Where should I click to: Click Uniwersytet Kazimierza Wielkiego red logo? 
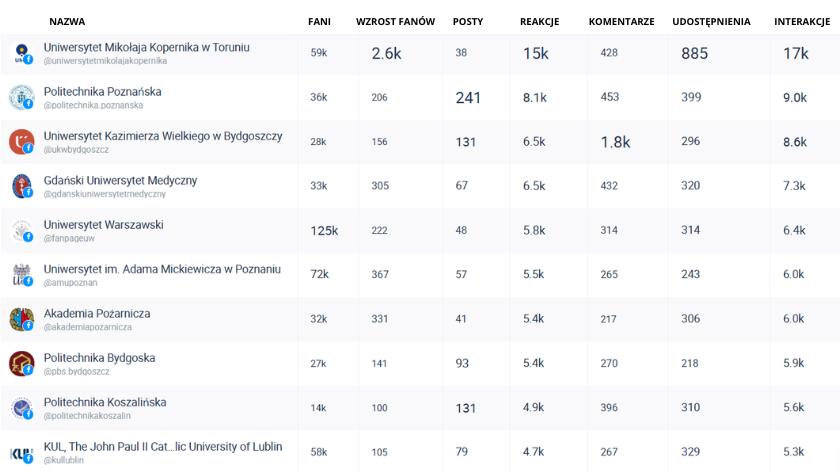(21, 142)
